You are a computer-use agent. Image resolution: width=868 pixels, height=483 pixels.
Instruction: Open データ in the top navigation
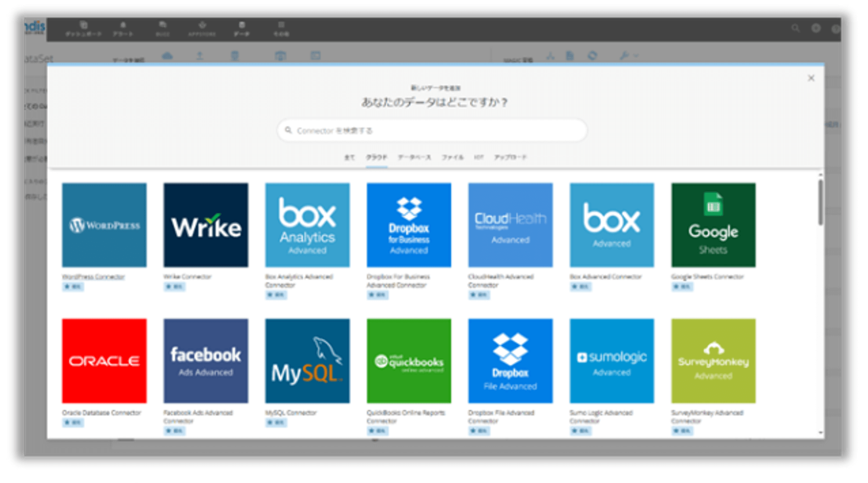pyautogui.click(x=241, y=29)
